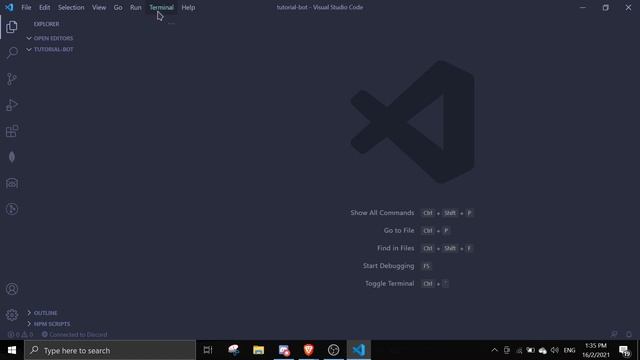This screenshot has height=360, width=640.
Task: Open the Explorer view in activity bar
Action: coord(12,27)
